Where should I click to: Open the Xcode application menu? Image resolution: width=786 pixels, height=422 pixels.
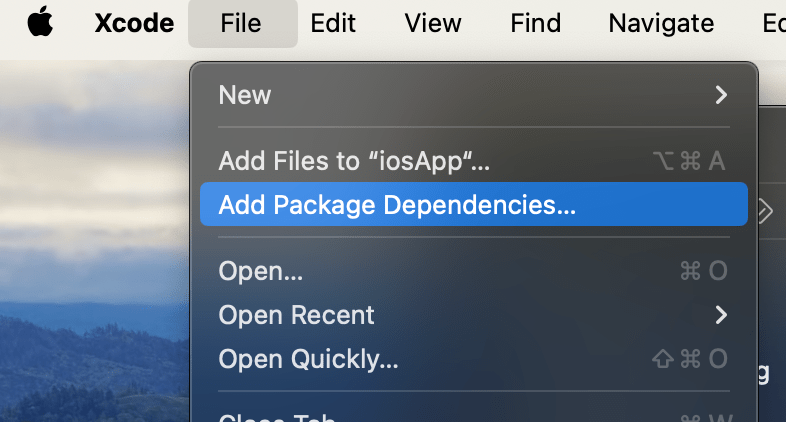134,23
